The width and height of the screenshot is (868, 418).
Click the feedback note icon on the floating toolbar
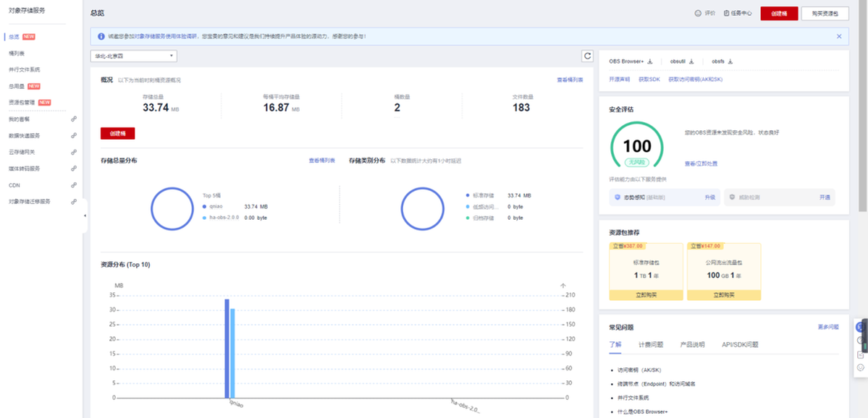tap(861, 355)
